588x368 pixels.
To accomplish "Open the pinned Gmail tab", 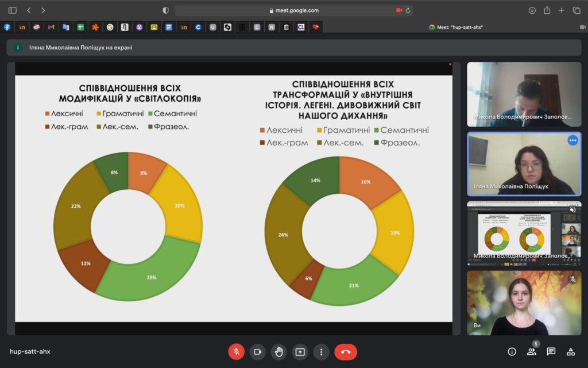I will 51,27.
